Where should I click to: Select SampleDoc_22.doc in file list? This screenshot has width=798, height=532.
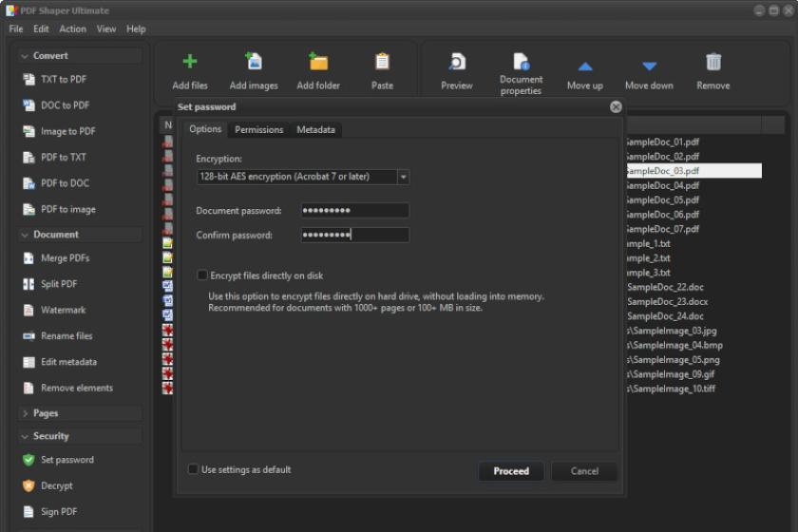665,287
